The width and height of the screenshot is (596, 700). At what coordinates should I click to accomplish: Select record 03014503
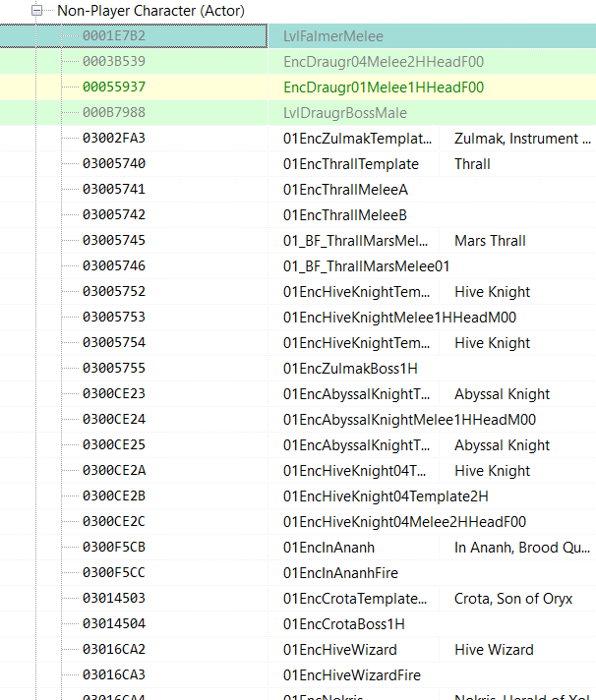pyautogui.click(x=114, y=598)
